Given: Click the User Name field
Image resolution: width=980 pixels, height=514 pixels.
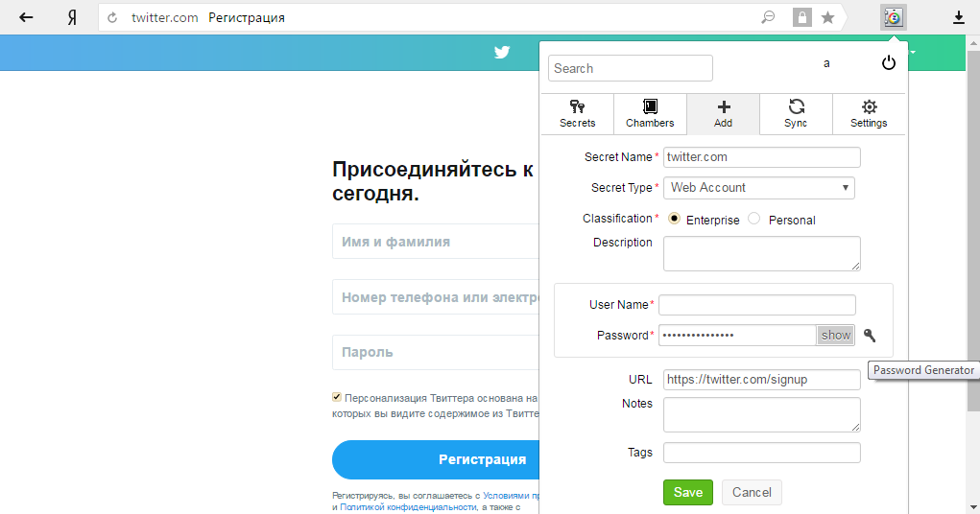Looking at the screenshot, I should point(757,305).
